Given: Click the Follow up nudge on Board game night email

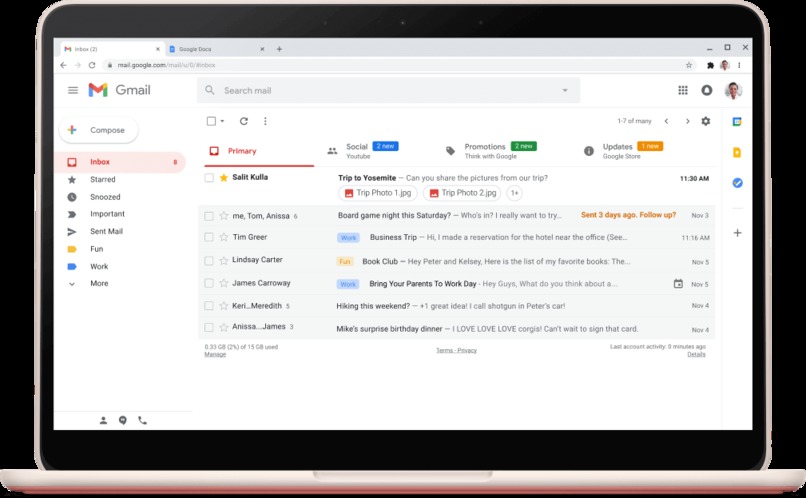Looking at the screenshot, I should coord(628,215).
